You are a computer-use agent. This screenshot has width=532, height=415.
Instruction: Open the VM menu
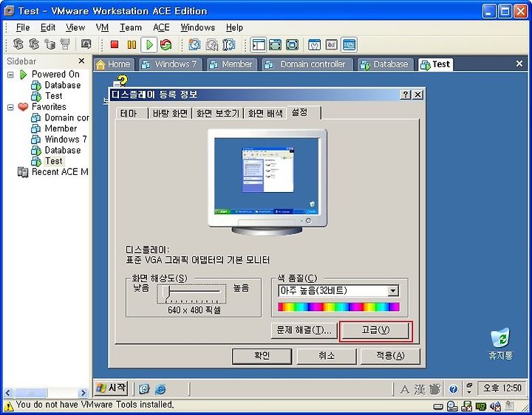click(102, 27)
